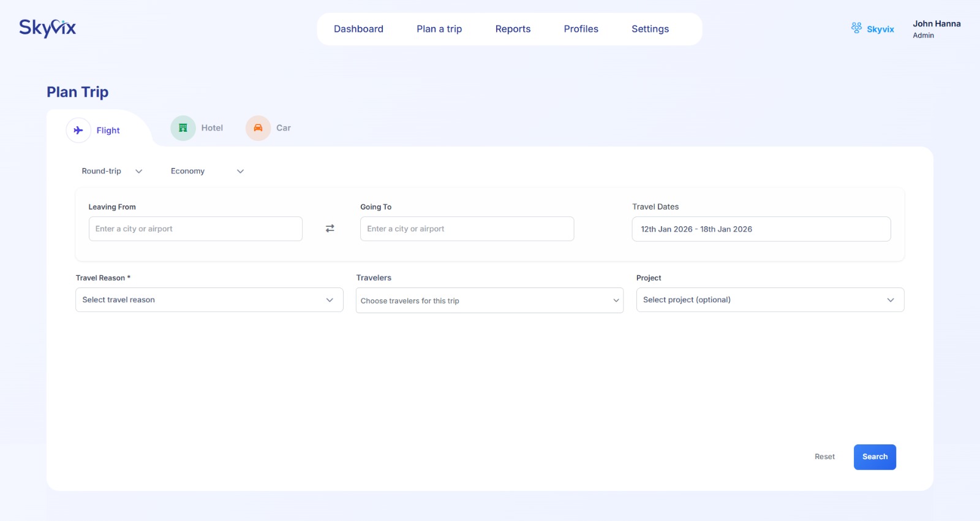Viewport: 980px width, 521px height.
Task: Click the SkyVix logo
Action: 48,28
